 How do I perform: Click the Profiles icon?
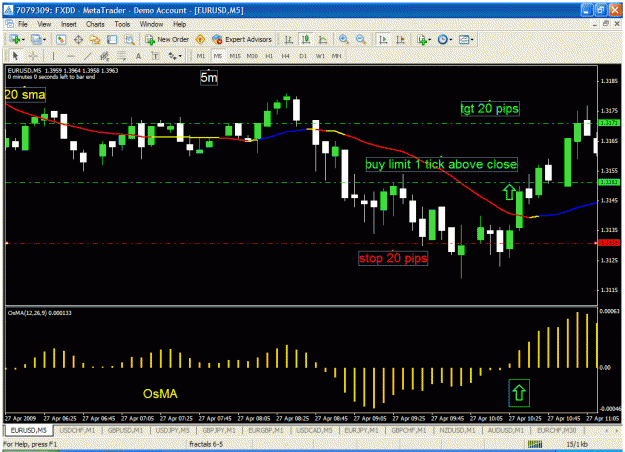pos(36,39)
